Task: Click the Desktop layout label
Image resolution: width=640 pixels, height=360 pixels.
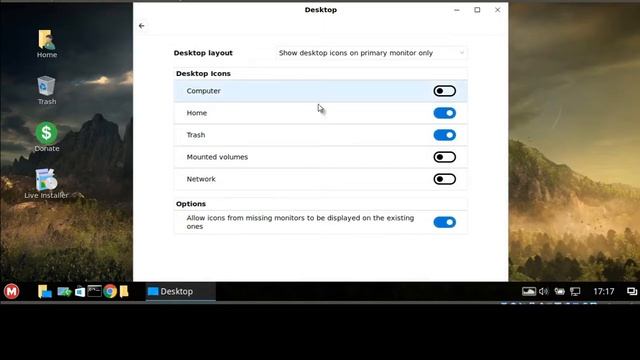Action: point(203,53)
